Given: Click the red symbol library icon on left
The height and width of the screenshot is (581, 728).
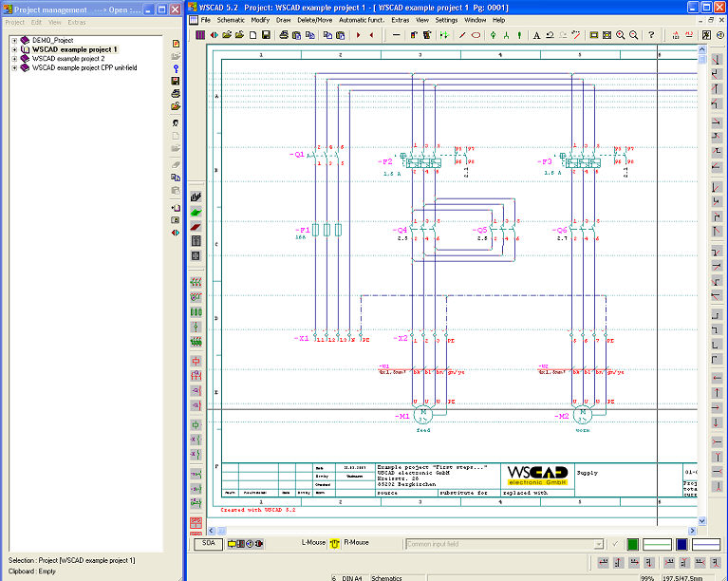Looking at the screenshot, I should pyautogui.click(x=196, y=227).
